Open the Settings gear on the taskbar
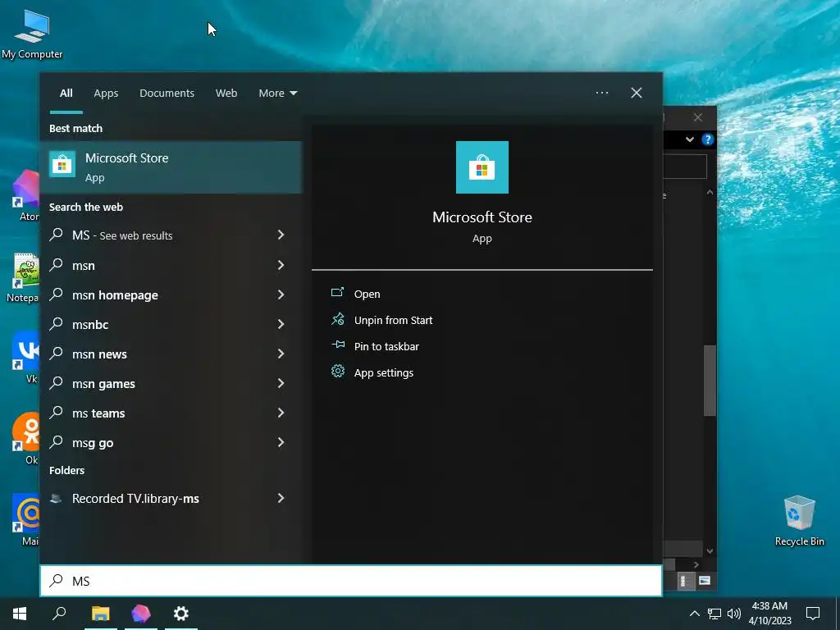This screenshot has width=840, height=630. click(x=181, y=614)
